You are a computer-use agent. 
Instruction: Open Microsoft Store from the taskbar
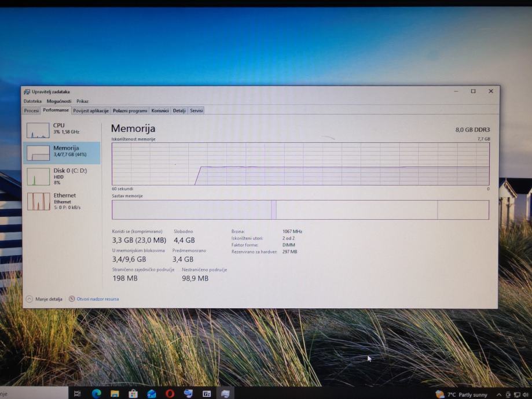pos(133,393)
